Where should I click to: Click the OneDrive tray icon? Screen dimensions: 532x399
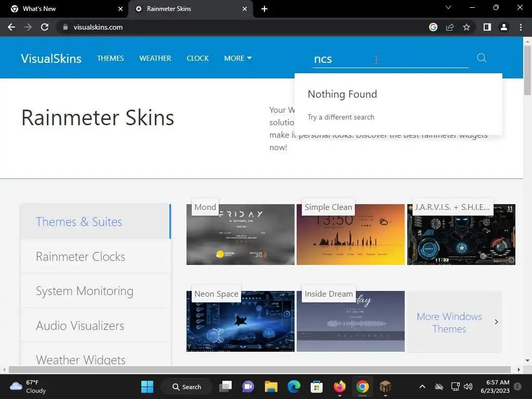click(x=439, y=387)
